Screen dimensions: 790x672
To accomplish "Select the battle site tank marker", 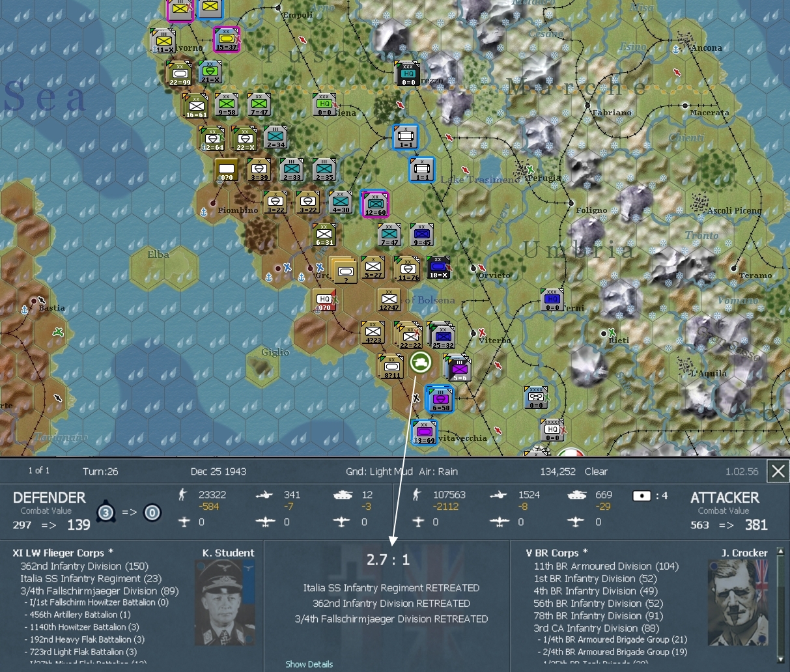I will point(421,362).
